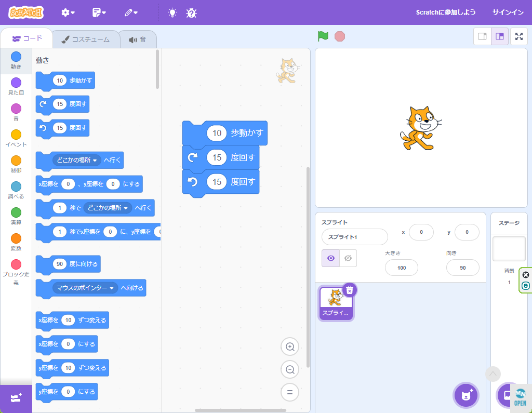Select the ブロック定義 block category
This screenshot has width=532, height=413.
point(16,273)
